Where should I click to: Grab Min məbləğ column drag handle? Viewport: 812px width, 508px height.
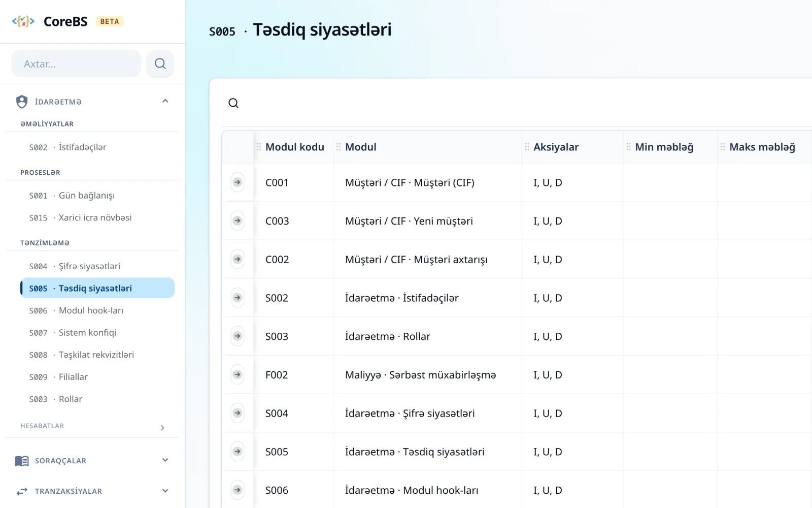(628, 147)
